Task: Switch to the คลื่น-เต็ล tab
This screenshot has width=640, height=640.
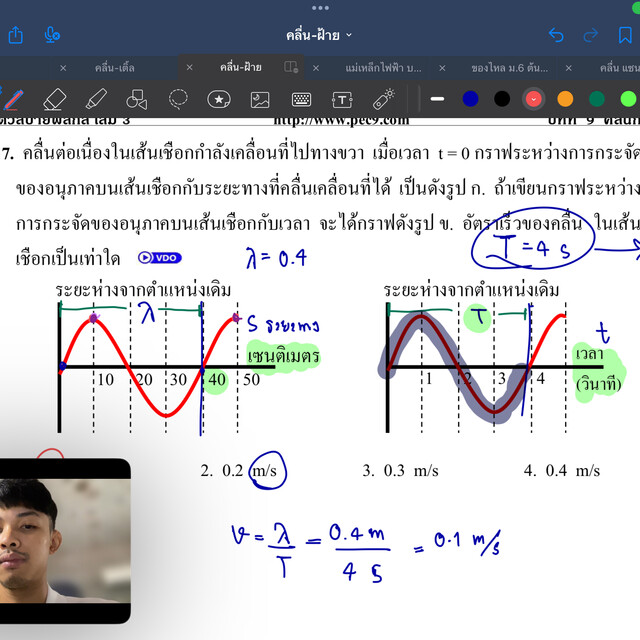Action: pos(113,67)
